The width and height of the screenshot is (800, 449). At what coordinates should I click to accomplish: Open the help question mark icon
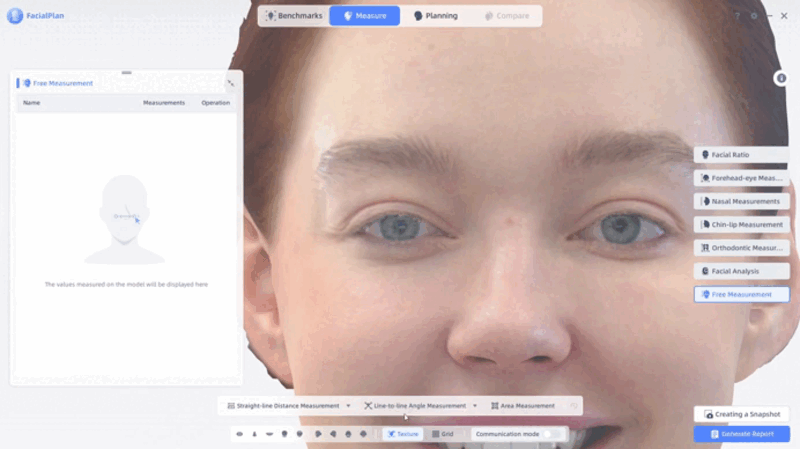click(x=737, y=16)
